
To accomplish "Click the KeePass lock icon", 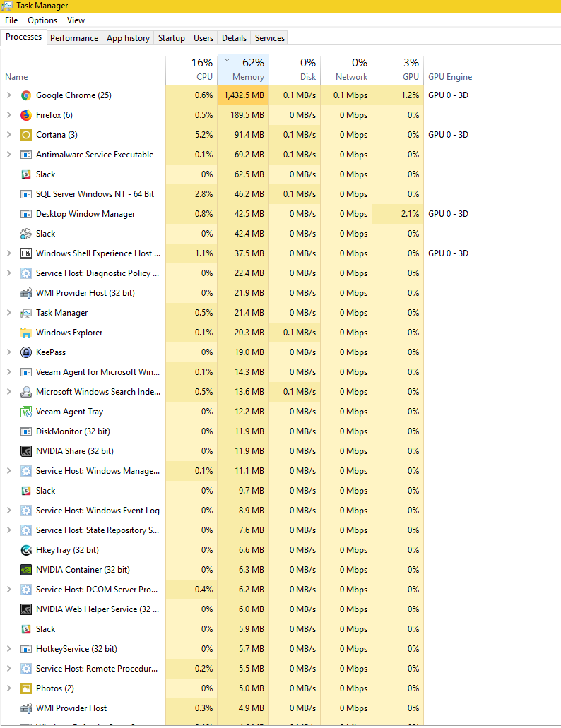I will click(26, 352).
